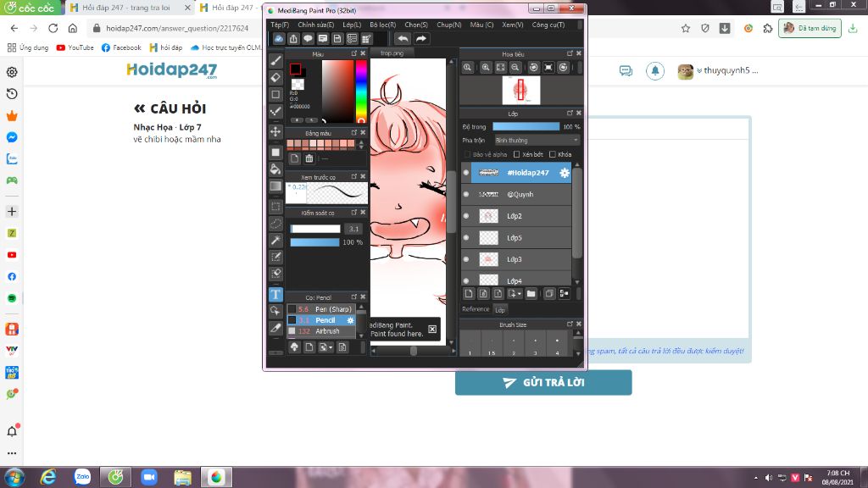This screenshot has height=488, width=868.
Task: Undock the Brush Size panel
Action: click(x=570, y=324)
